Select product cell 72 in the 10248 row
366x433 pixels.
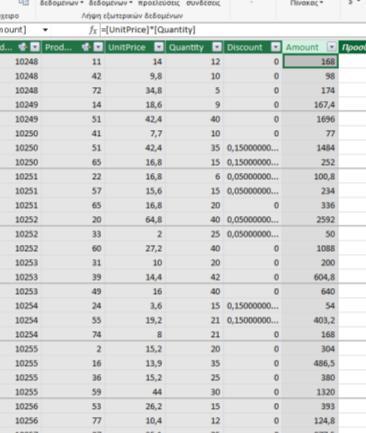tap(73, 90)
